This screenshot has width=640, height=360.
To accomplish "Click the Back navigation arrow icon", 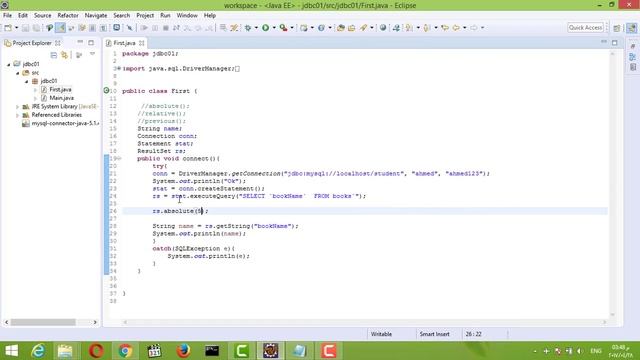I will 456,28.
